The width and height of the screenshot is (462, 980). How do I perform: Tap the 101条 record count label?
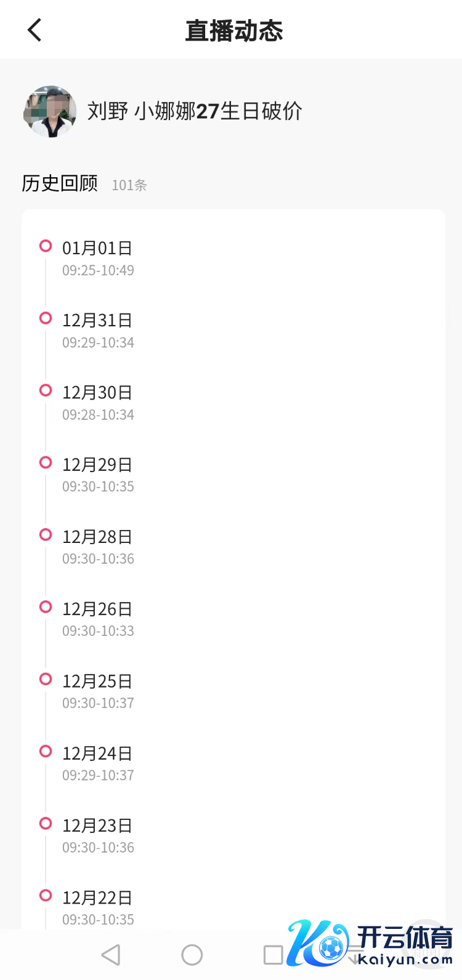click(x=129, y=185)
